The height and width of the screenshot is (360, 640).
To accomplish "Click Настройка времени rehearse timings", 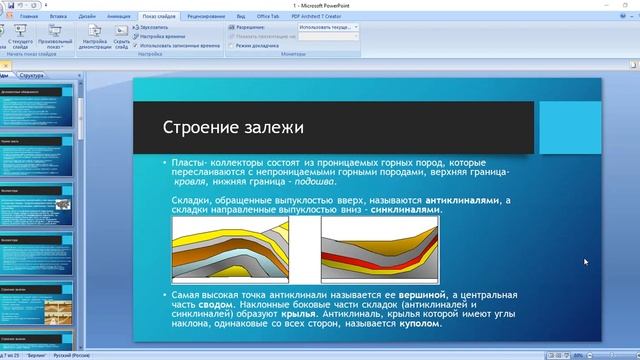I will click(159, 36).
